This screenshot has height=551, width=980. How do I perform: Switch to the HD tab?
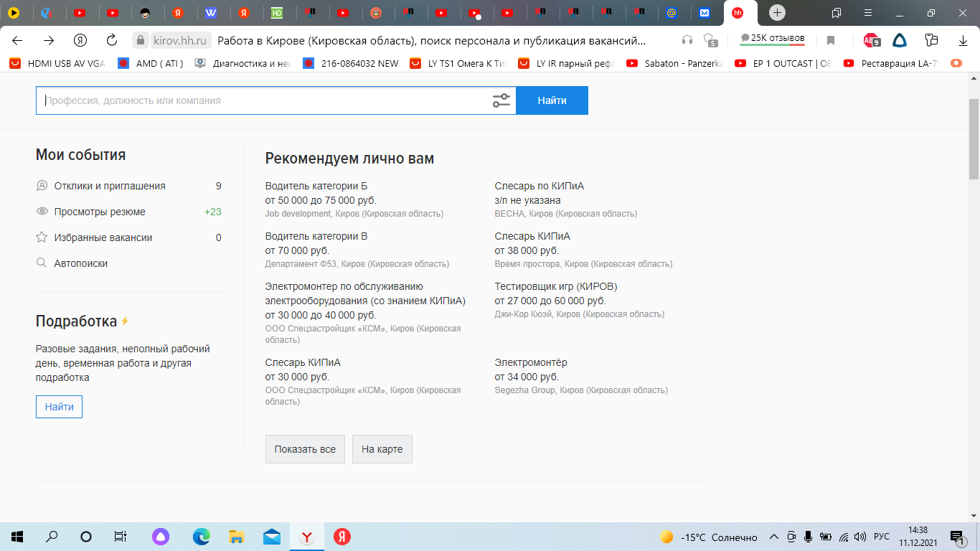[278, 13]
